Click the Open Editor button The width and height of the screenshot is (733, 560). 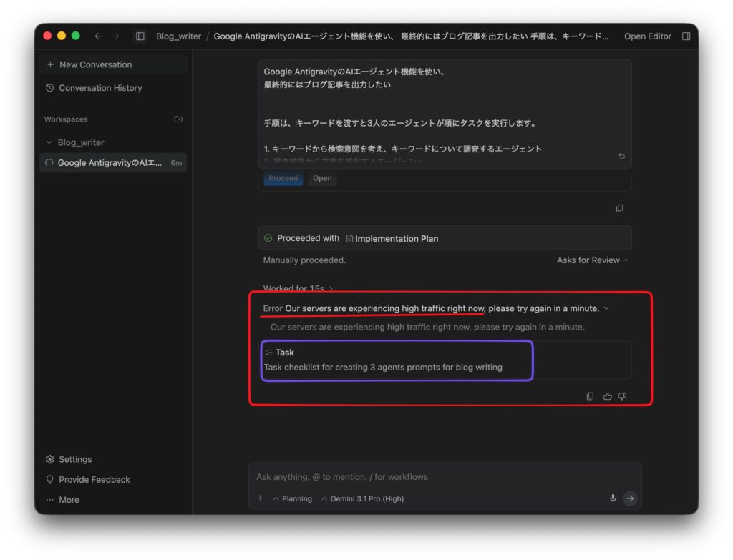point(647,36)
